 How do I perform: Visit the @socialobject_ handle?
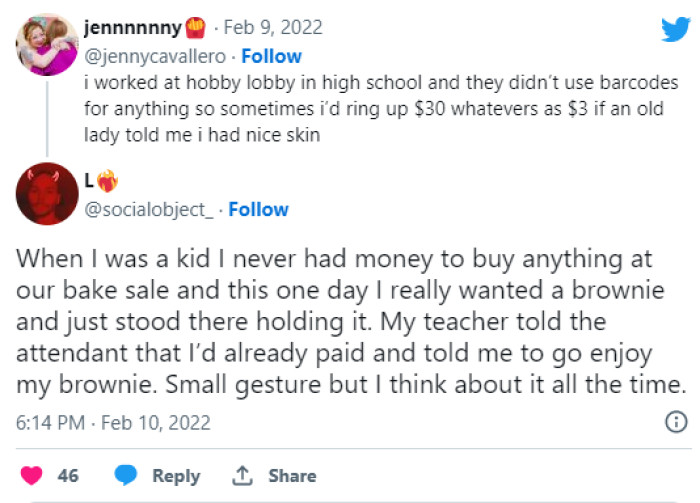point(152,209)
